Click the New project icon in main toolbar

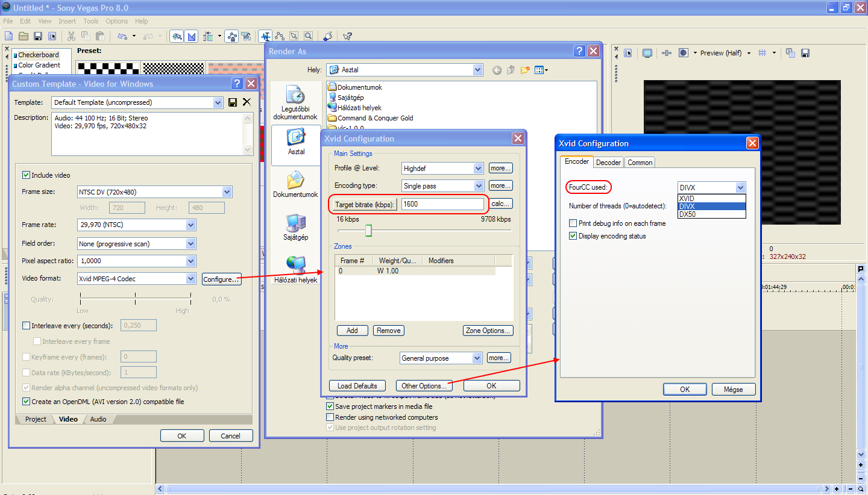pos(8,36)
